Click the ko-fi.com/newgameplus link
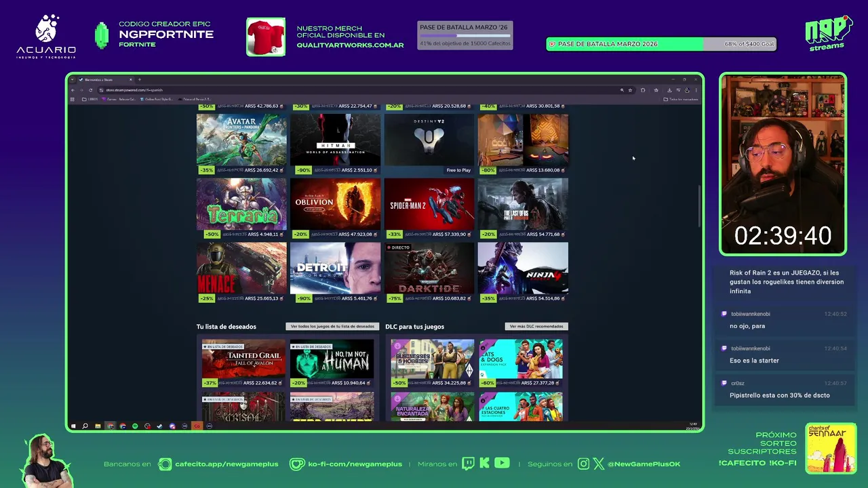Viewport: 868px width, 488px height. (x=355, y=464)
